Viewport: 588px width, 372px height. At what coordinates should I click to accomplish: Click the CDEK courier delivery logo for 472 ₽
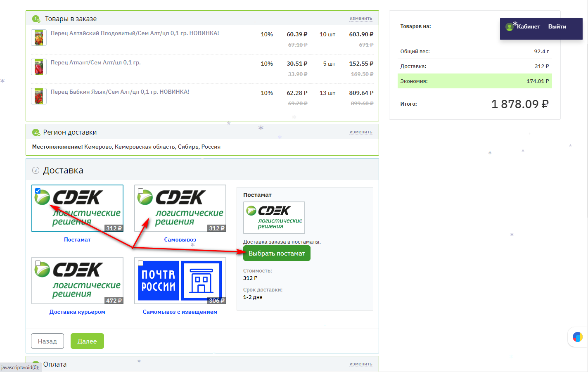[x=78, y=281]
